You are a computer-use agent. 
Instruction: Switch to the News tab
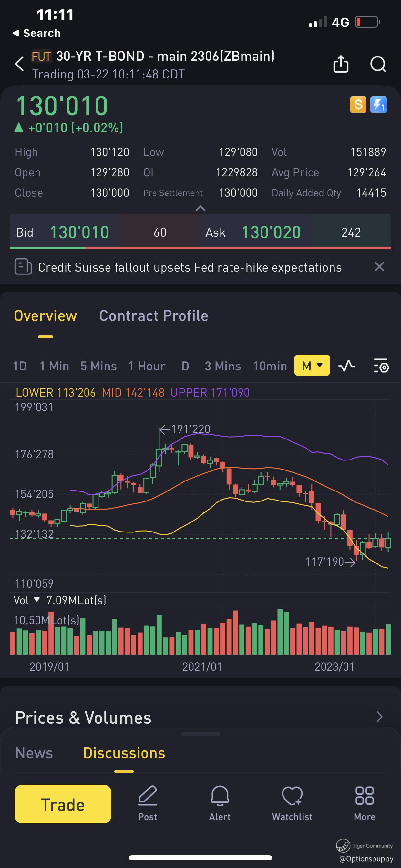point(34,753)
